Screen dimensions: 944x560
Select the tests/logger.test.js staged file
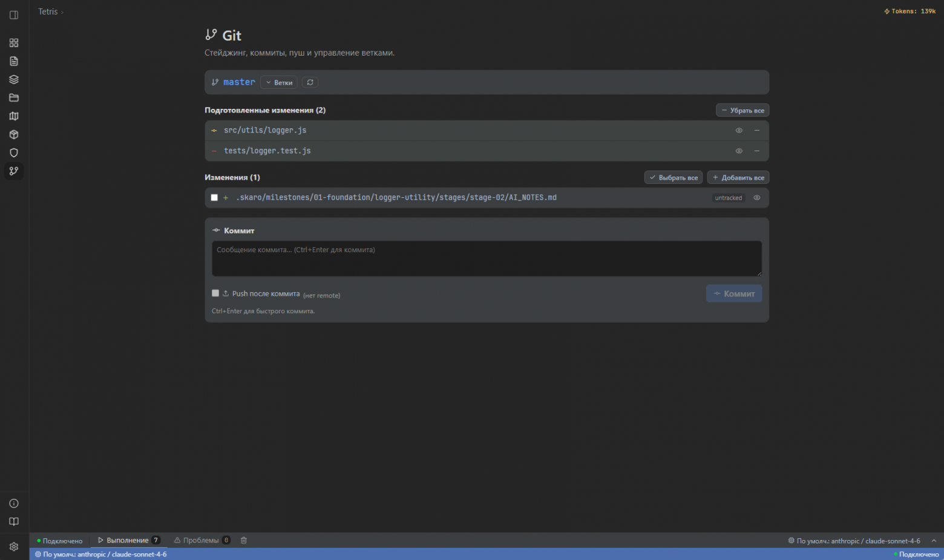(x=267, y=151)
